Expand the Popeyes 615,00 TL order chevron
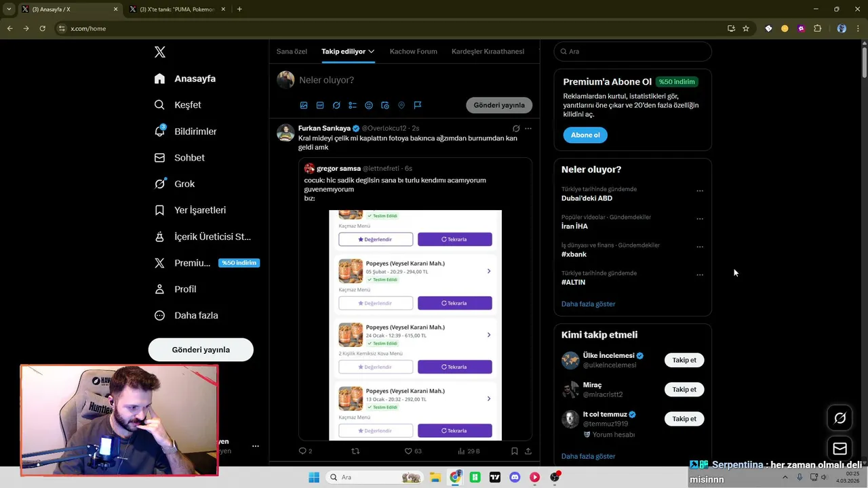The height and width of the screenshot is (488, 868). tap(489, 335)
